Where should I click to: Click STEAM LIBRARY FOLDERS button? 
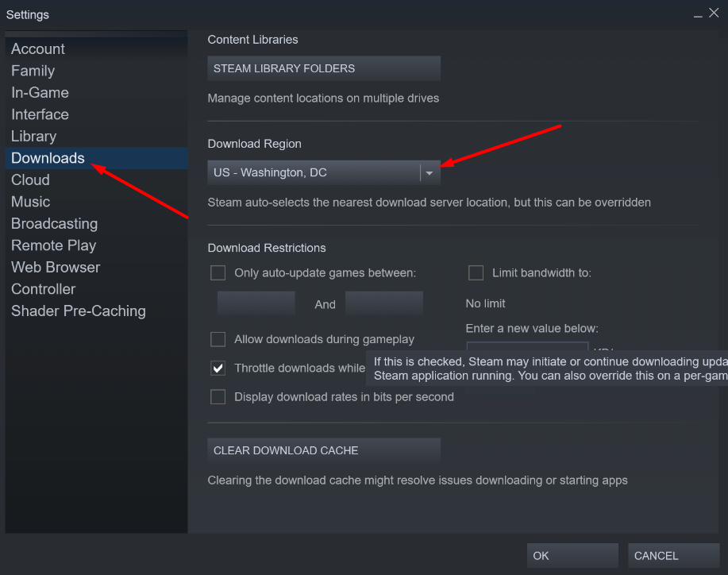coord(324,68)
